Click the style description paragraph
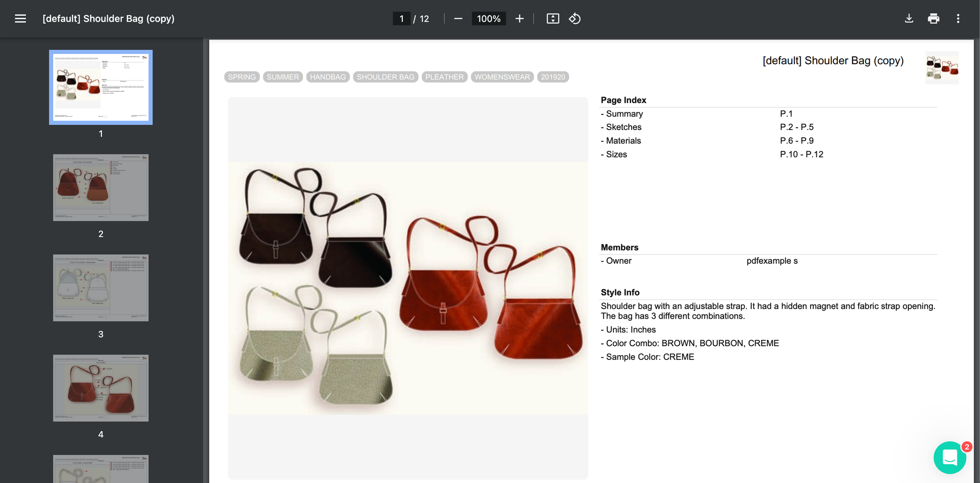The image size is (980, 483). (768, 311)
